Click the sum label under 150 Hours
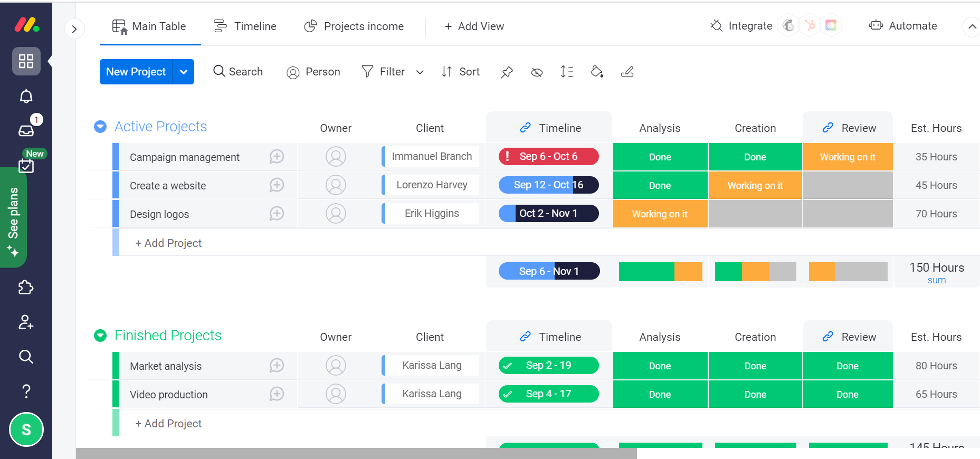The image size is (980, 459). click(x=937, y=280)
